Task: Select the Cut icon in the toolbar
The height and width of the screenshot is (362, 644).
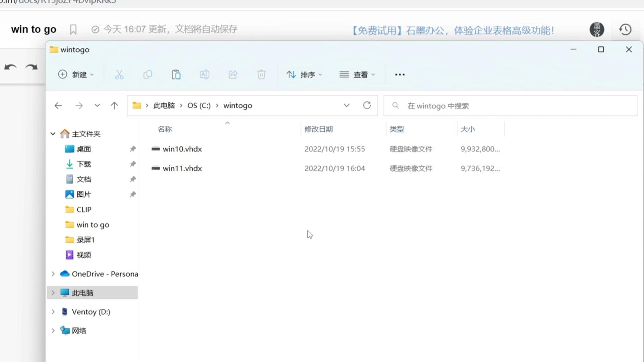Action: pos(119,74)
